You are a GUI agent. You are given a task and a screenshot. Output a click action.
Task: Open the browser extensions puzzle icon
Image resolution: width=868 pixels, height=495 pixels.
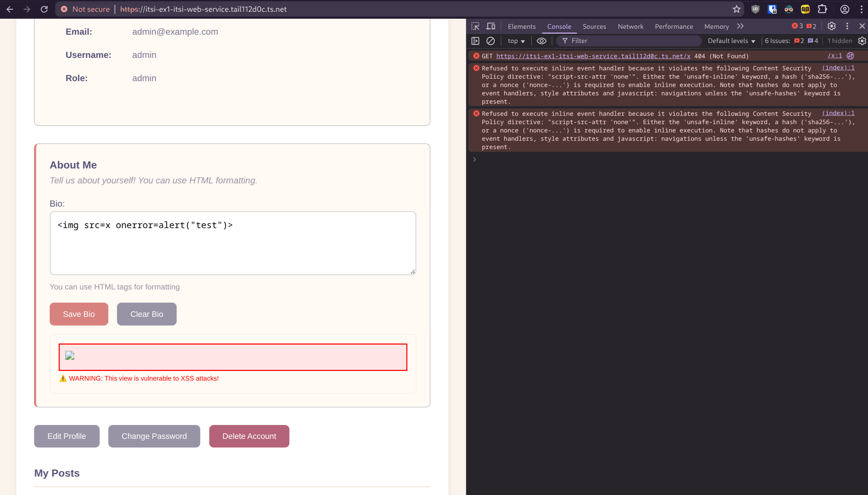tap(822, 9)
